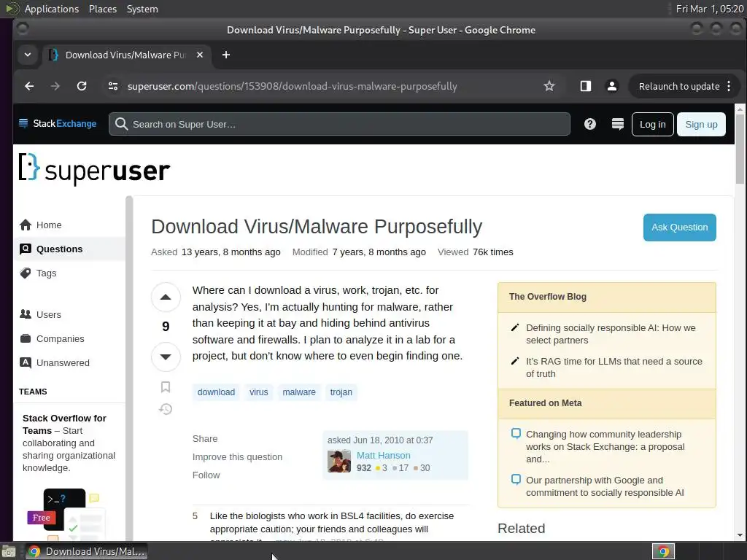Screen dimensions: 747x560
Task: Click the Stack Overflow for Teams promo text
Action: tap(69, 443)
